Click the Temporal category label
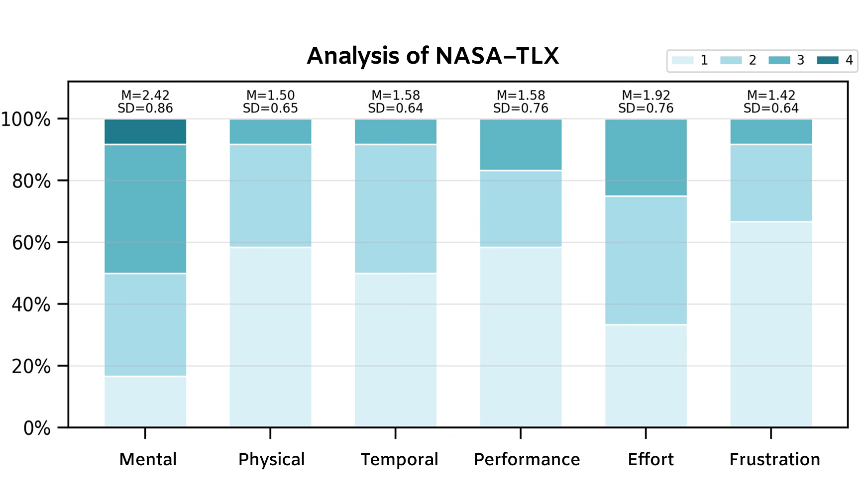866x504 pixels. point(399,459)
